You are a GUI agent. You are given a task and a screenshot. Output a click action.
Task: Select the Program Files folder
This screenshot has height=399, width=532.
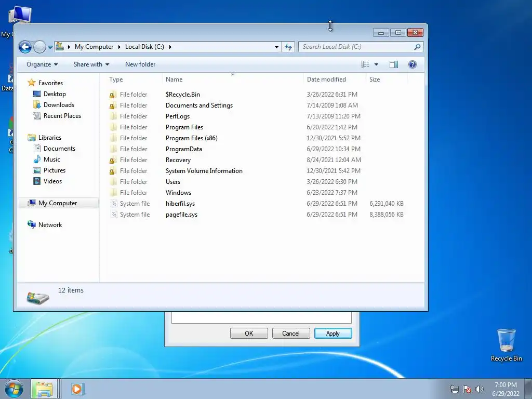(x=184, y=127)
